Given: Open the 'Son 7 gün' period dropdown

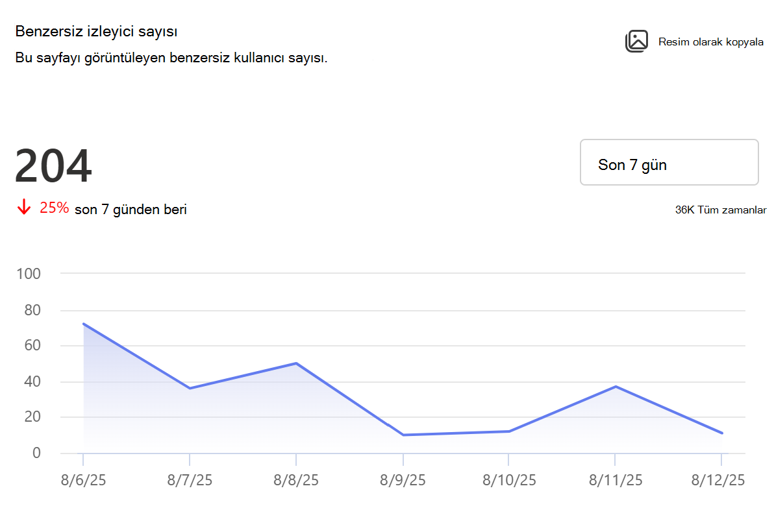Looking at the screenshot, I should click(669, 162).
